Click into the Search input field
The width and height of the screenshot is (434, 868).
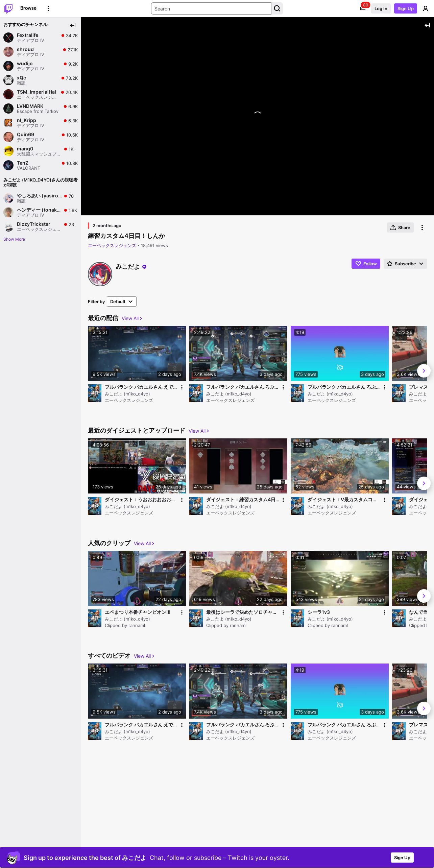coord(211,8)
